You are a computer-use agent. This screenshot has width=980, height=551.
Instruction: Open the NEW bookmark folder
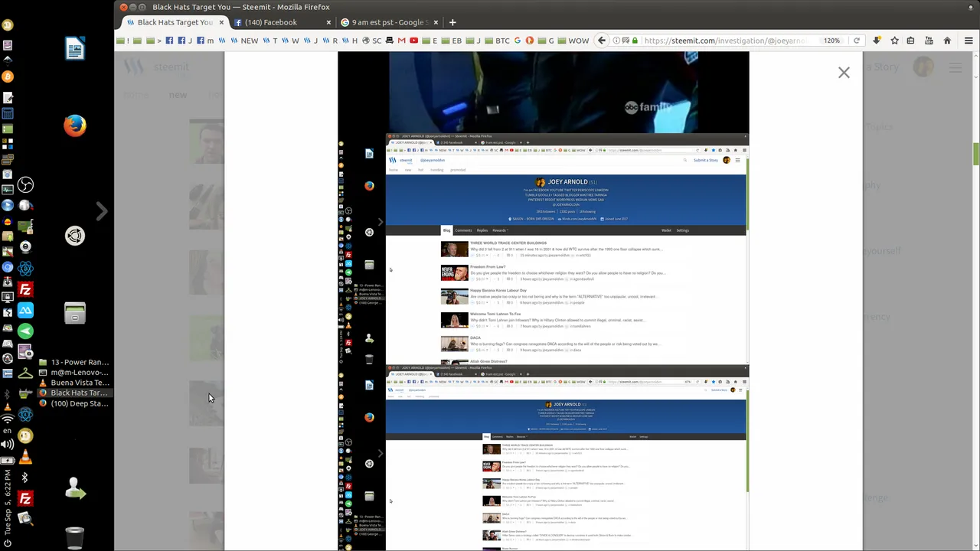244,41
